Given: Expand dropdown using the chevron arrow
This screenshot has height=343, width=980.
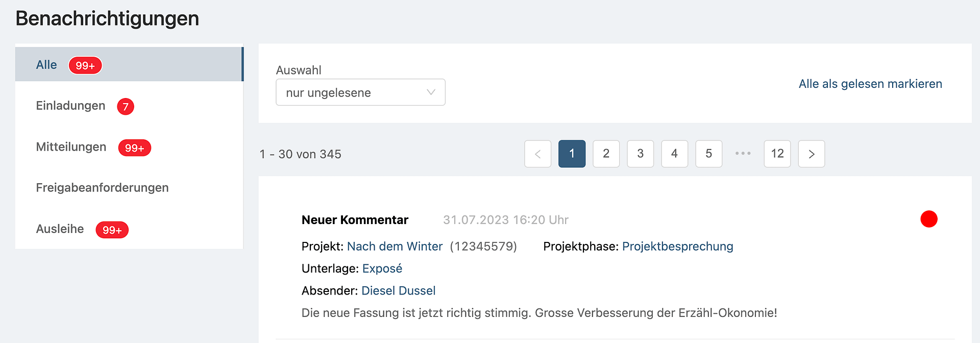Looking at the screenshot, I should point(431,92).
